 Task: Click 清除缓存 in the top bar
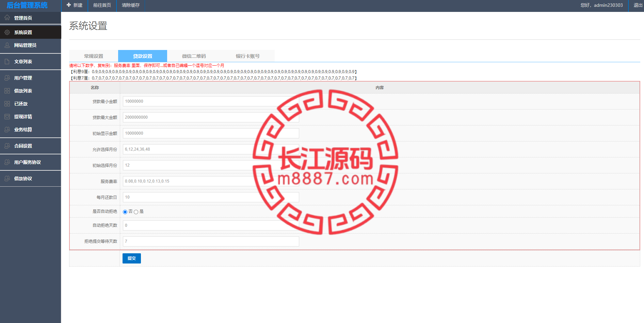(131, 5)
